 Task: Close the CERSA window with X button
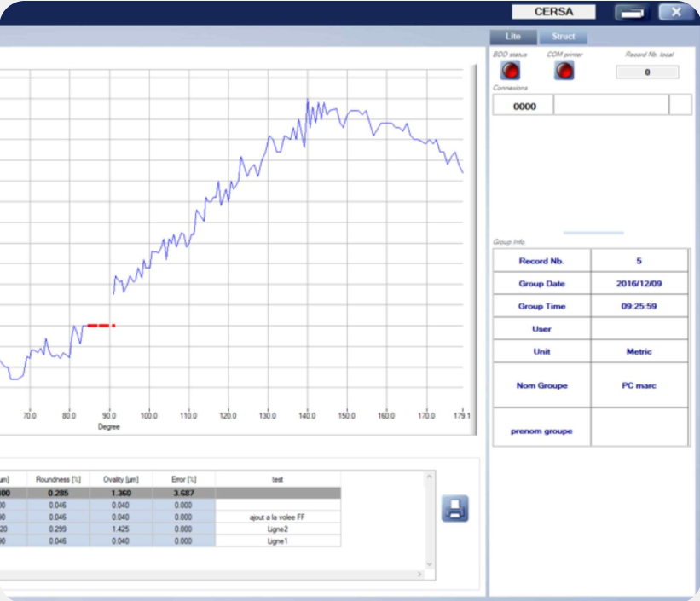click(676, 12)
